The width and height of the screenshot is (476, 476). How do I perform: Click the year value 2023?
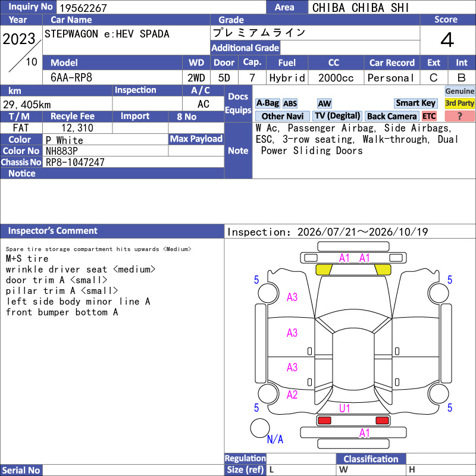[x=19, y=39]
